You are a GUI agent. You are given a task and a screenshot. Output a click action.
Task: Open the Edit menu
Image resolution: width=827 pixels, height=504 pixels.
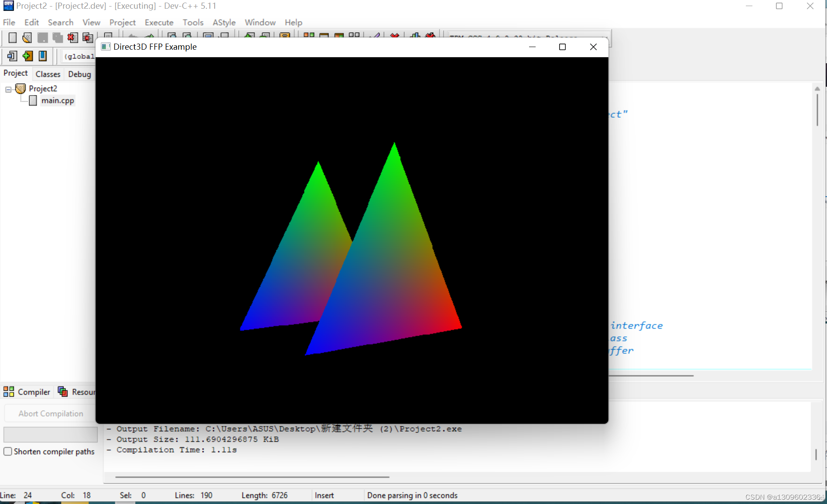pyautogui.click(x=31, y=22)
